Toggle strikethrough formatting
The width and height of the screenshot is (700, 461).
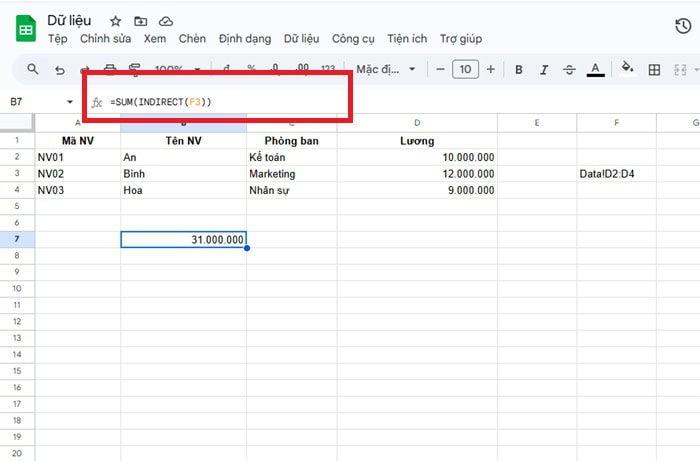click(x=570, y=70)
